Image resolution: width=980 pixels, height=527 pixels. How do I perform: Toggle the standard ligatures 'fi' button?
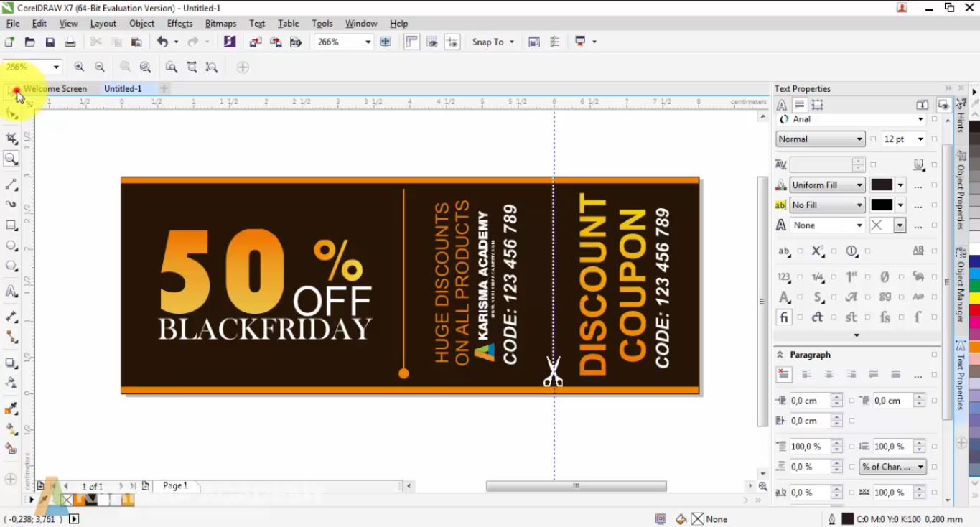tap(784, 317)
